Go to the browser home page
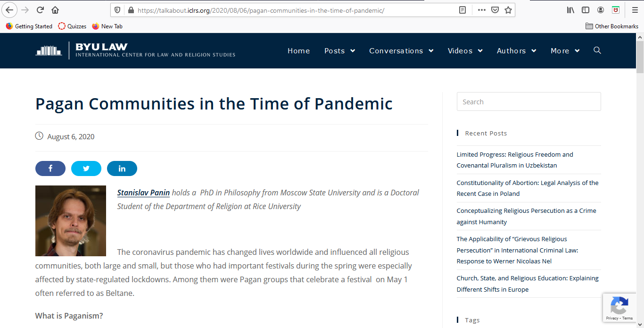644x328 pixels. tap(56, 10)
